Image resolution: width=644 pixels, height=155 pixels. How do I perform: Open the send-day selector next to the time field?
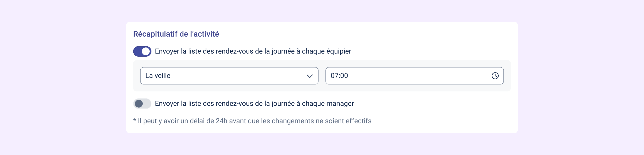point(229,76)
